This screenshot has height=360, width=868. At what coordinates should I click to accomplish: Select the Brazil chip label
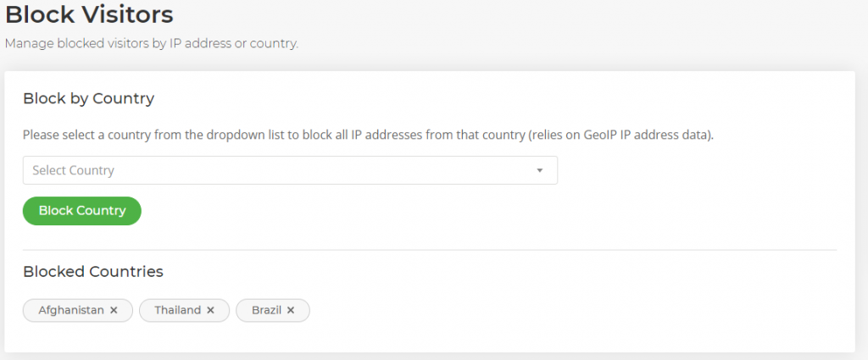(266, 310)
